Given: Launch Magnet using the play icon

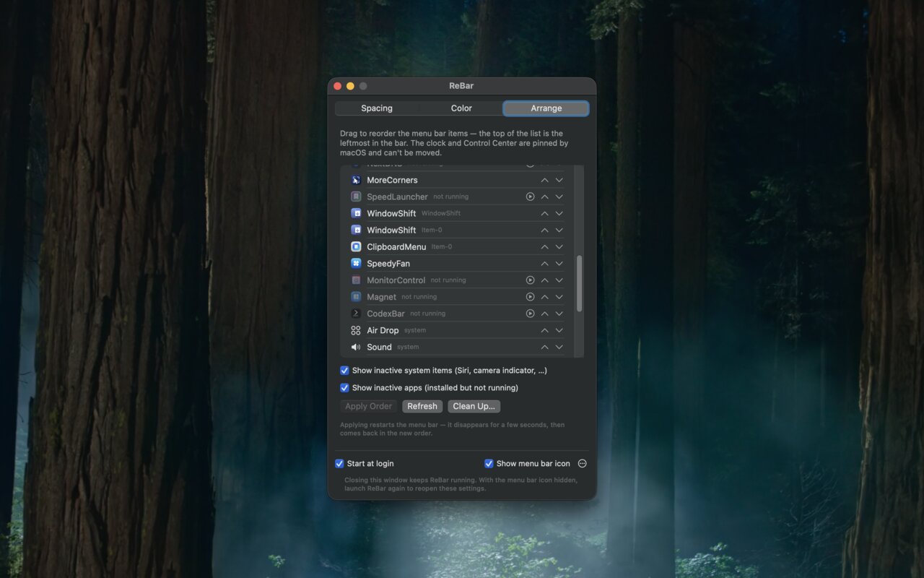Looking at the screenshot, I should (530, 296).
